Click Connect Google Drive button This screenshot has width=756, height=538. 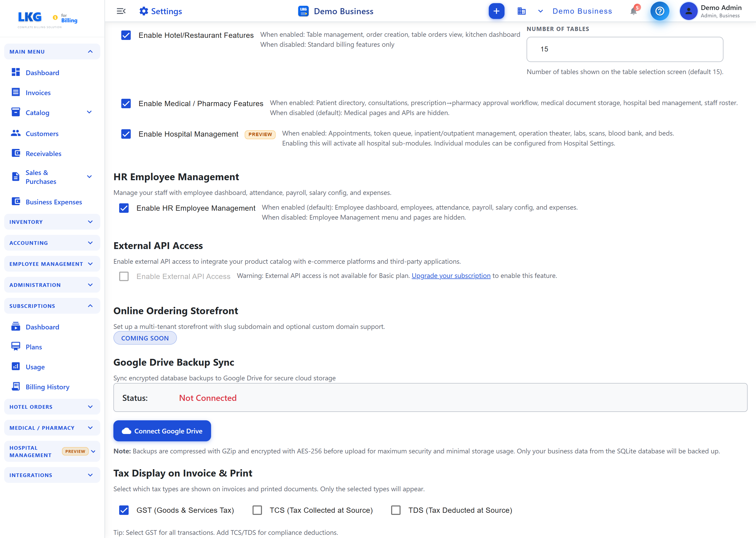coord(162,431)
